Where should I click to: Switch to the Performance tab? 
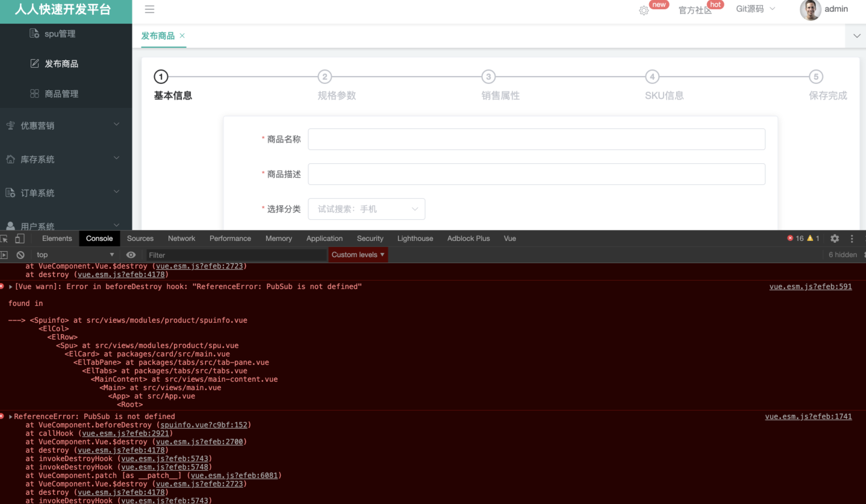(230, 239)
